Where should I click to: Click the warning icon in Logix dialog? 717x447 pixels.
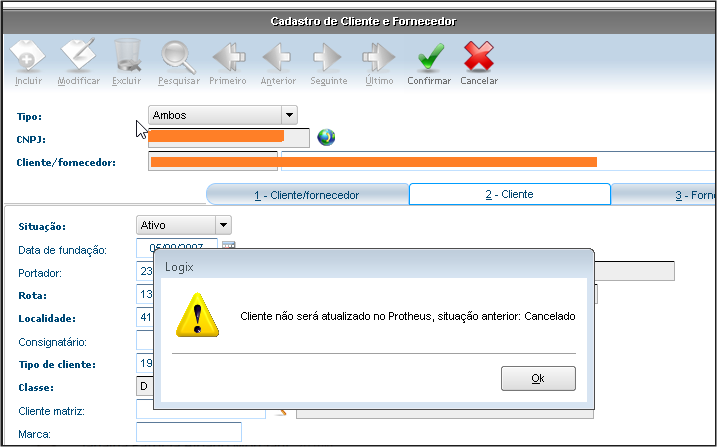pyautogui.click(x=198, y=315)
